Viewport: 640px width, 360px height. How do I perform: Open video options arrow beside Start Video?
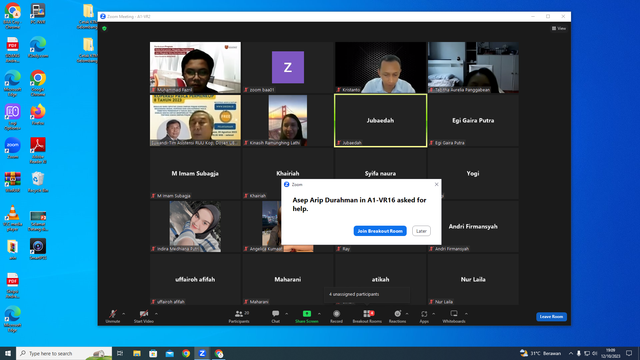pos(156,314)
